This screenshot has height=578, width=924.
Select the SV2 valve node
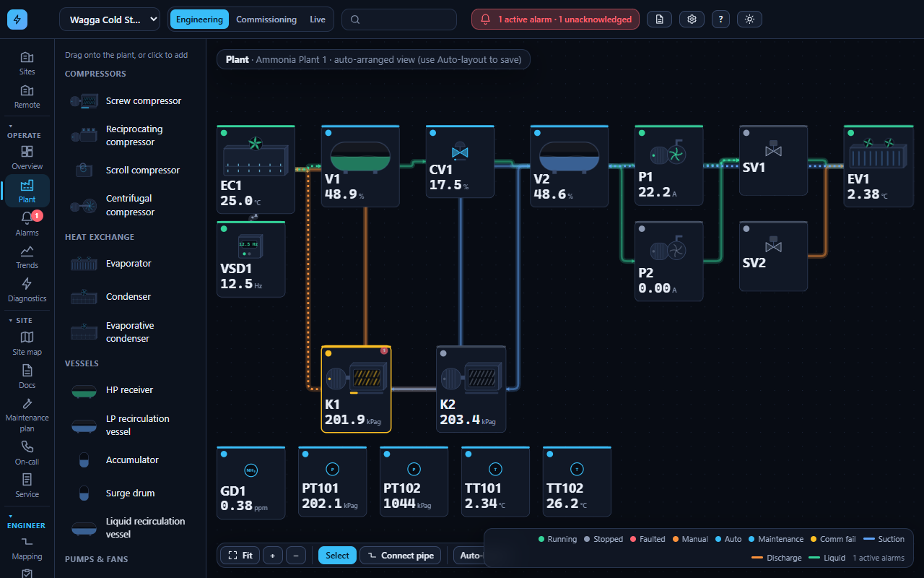click(x=773, y=256)
